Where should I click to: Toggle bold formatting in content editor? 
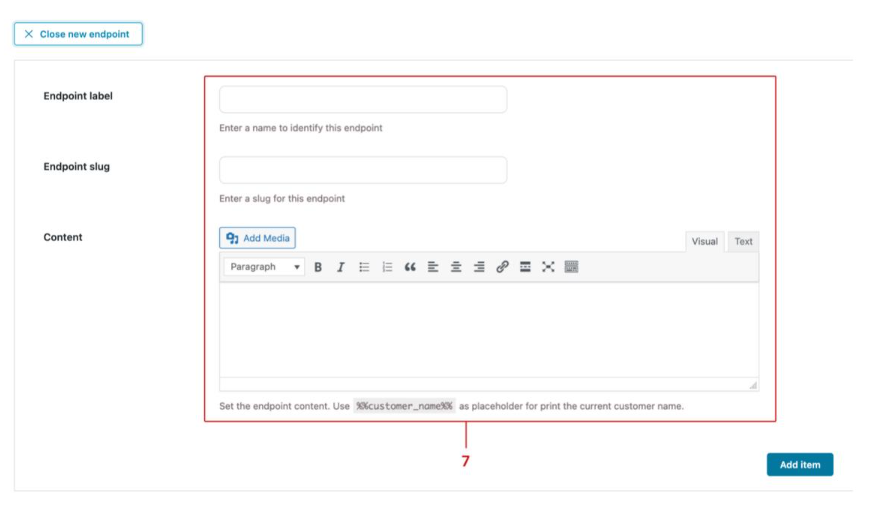[318, 267]
